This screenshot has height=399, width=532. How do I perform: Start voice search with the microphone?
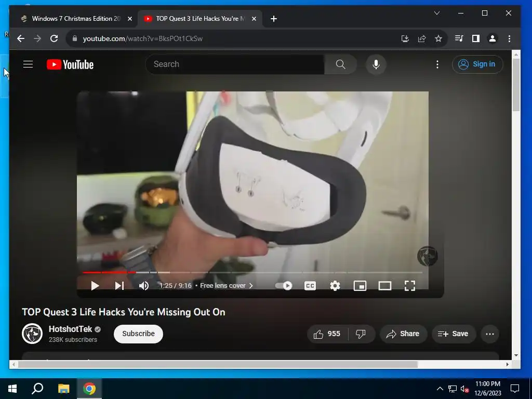376,64
